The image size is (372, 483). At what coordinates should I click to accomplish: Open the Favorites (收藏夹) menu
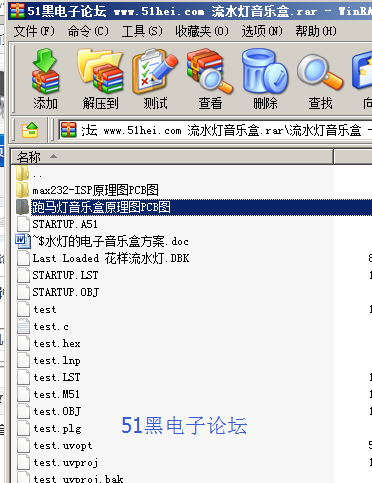[202, 31]
